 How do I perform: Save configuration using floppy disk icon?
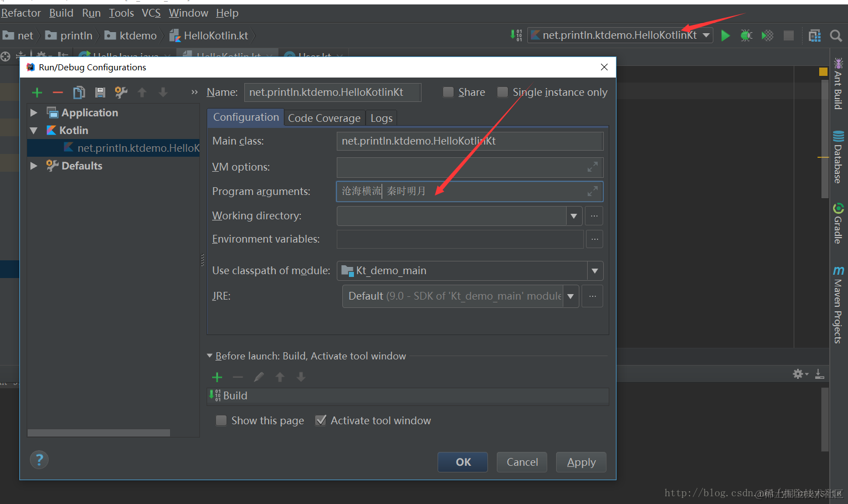point(100,92)
